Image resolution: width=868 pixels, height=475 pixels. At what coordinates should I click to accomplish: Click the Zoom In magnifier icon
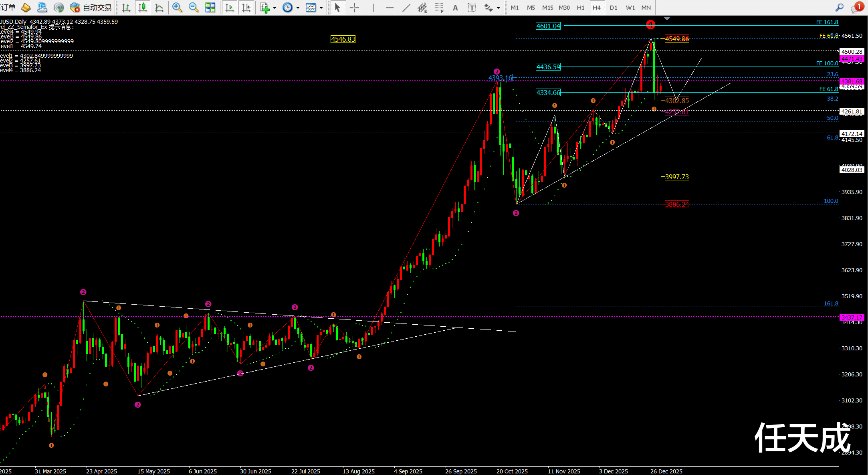click(177, 7)
